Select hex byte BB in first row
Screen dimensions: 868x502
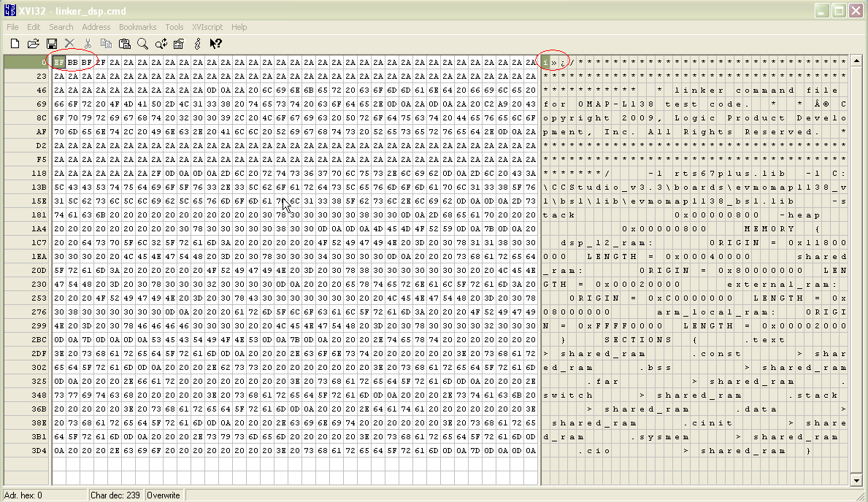click(x=72, y=63)
